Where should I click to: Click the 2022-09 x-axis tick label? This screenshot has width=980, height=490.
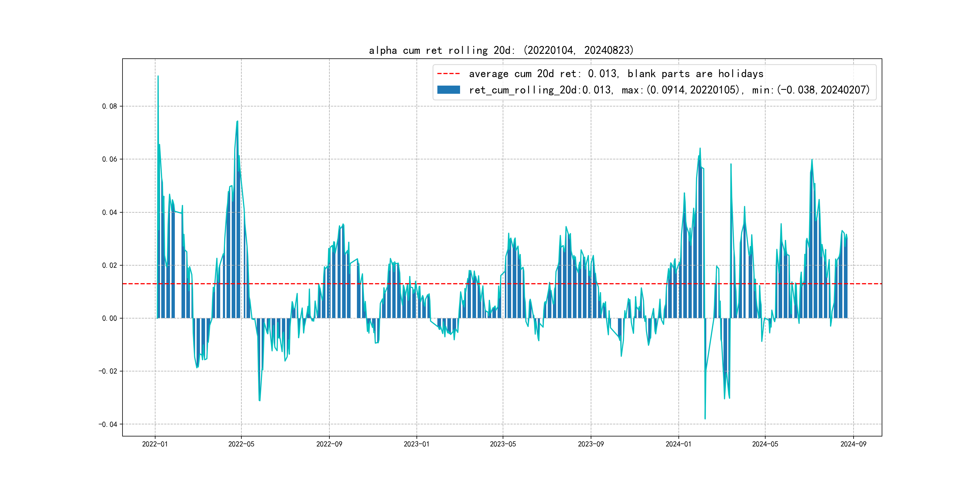pos(329,444)
